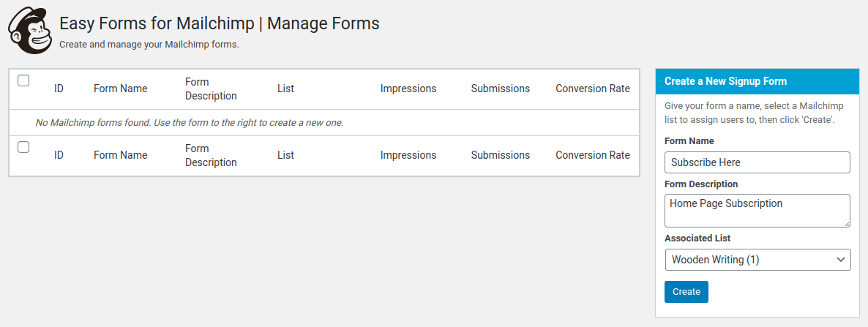Screen dimensions: 868x327
Task: Click the top Impressions column header
Action: (408, 89)
